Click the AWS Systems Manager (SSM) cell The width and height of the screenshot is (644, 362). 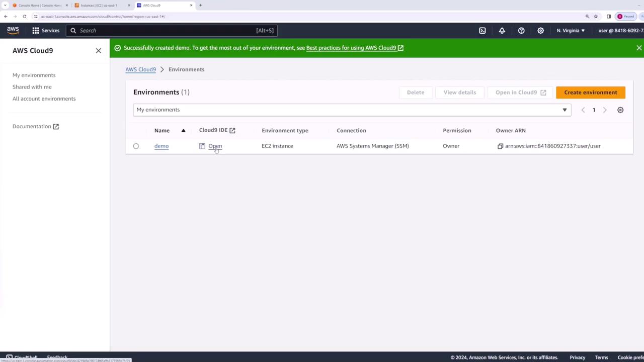(x=373, y=146)
